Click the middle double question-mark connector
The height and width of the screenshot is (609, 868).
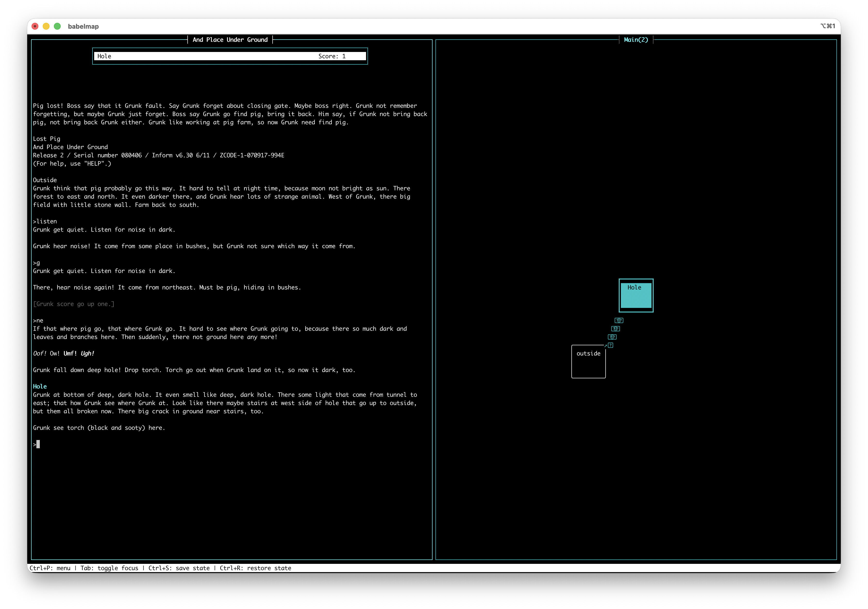point(616,329)
